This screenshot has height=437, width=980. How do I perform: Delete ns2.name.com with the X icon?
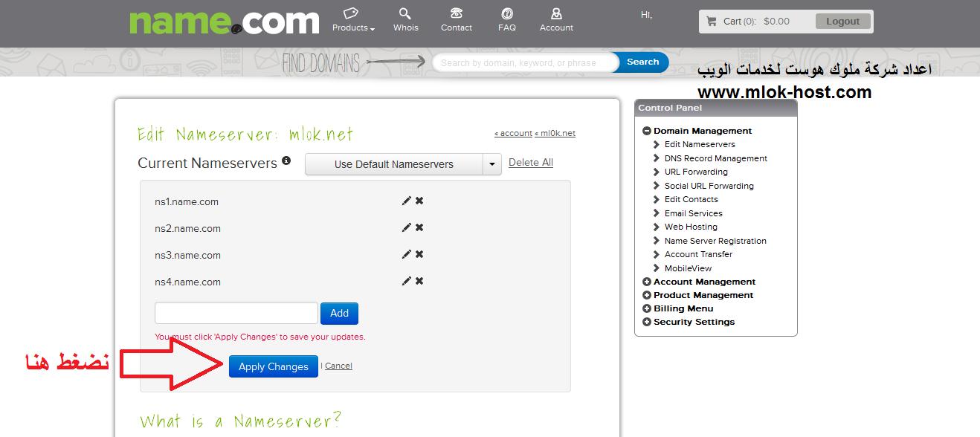pos(419,227)
